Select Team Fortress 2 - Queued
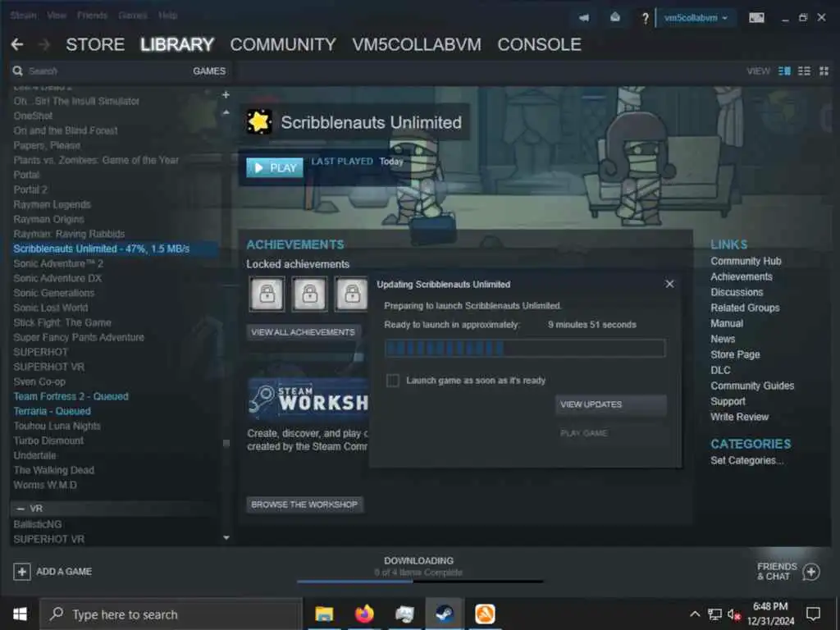 point(71,396)
